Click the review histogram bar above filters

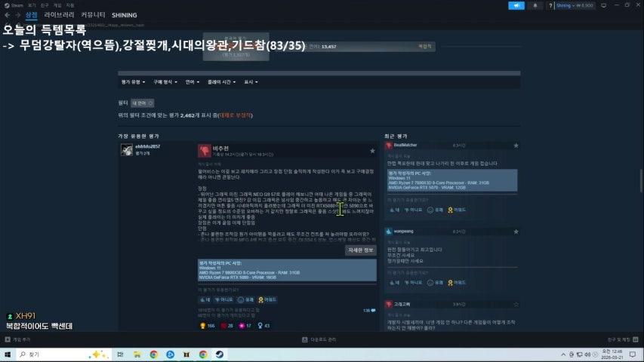click(x=319, y=73)
